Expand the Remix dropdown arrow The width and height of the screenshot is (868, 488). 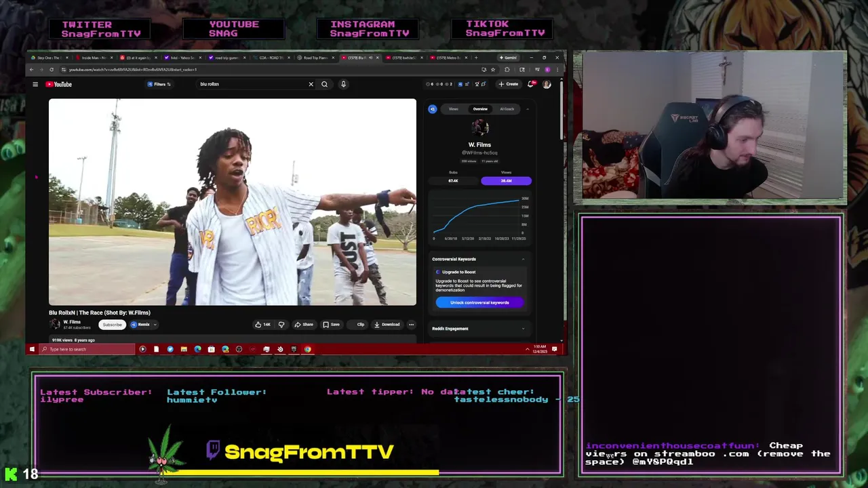click(155, 325)
